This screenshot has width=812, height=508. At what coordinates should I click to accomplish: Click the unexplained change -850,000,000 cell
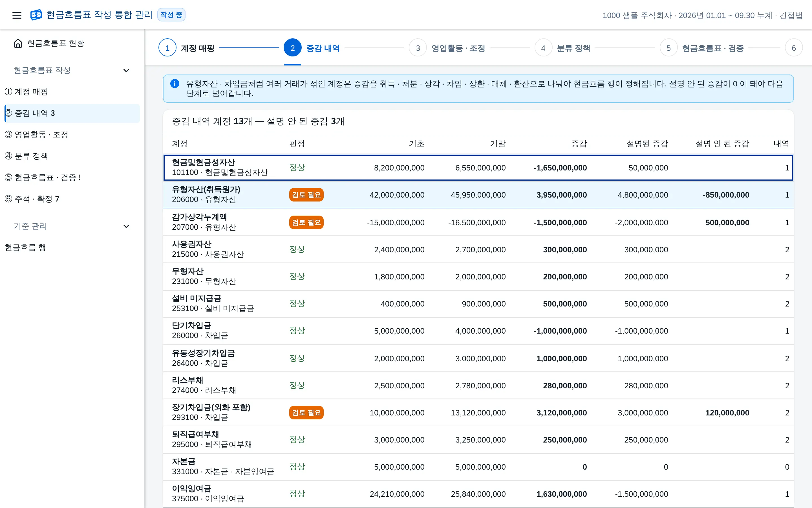726,195
